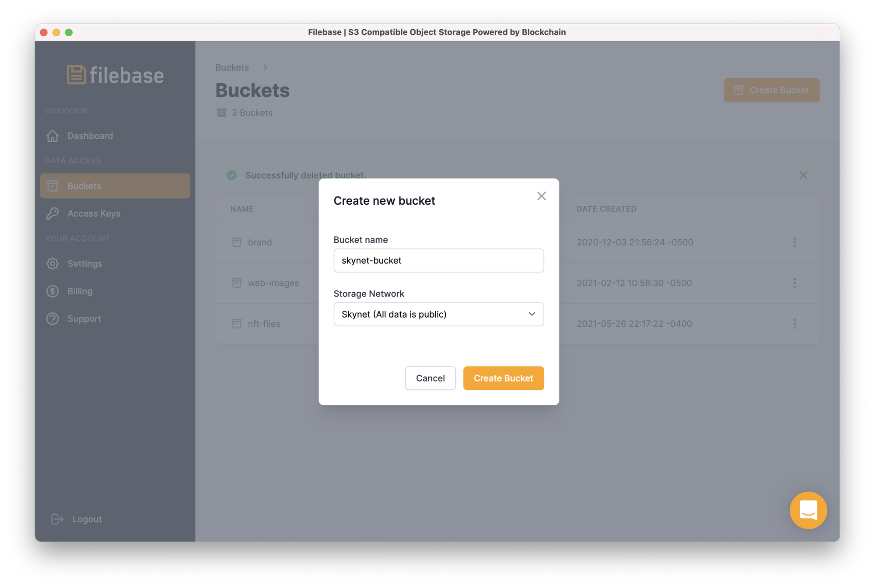Click the green zoom window button
The width and height of the screenshot is (875, 588).
[x=69, y=32]
